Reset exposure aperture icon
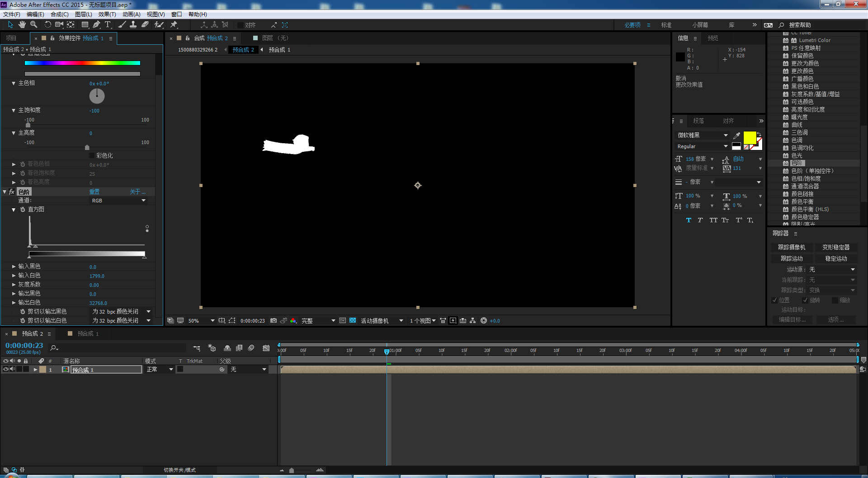Screen dimensions: 868x478 click(x=484, y=321)
